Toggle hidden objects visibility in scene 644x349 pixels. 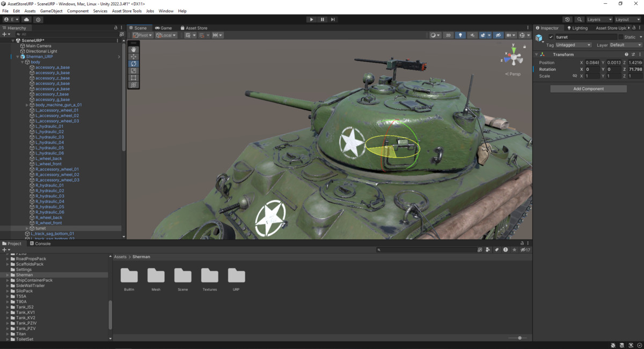[x=499, y=35]
